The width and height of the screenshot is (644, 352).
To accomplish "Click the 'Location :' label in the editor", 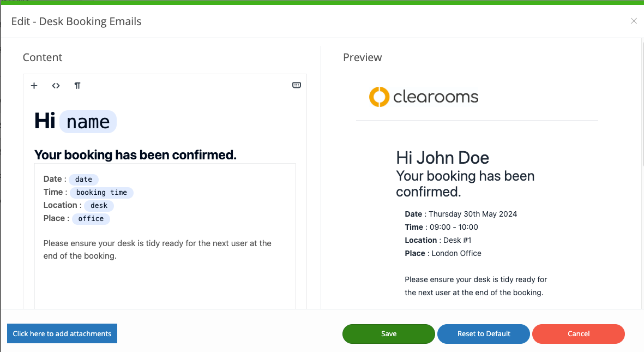I will [62, 205].
